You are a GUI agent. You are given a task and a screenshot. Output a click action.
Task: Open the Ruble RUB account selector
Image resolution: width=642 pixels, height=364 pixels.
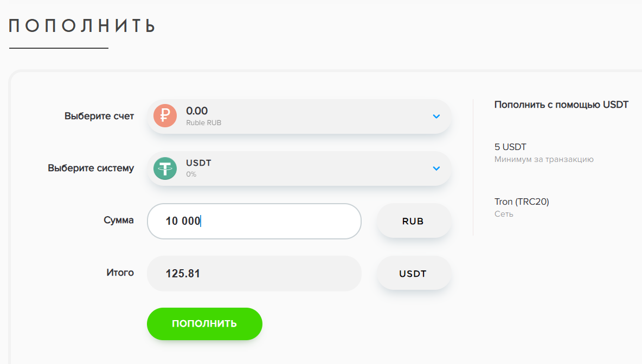(298, 116)
